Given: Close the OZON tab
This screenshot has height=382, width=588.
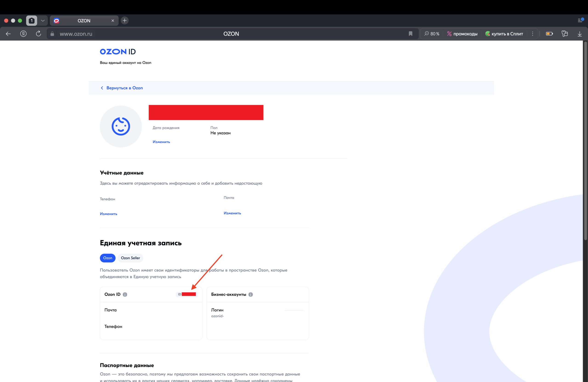Looking at the screenshot, I should 113,20.
